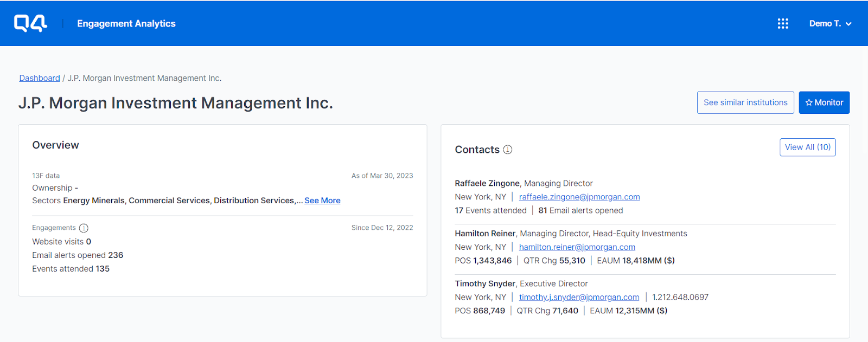Screen dimensions: 868x342
Task: Expand the Demo T. user dropdown
Action: pos(830,23)
